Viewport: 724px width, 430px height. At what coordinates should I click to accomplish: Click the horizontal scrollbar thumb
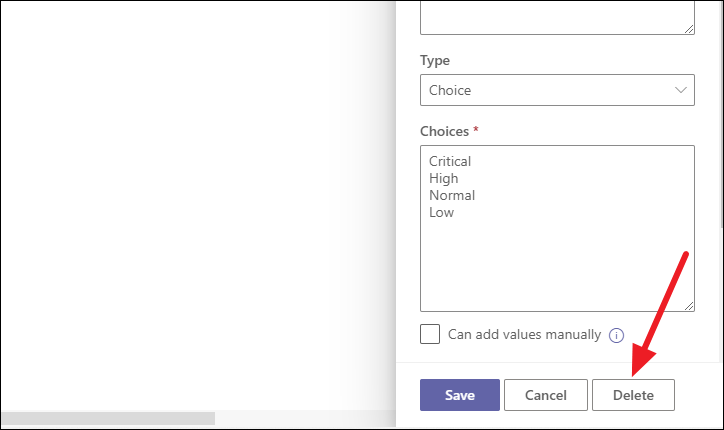tap(107, 418)
